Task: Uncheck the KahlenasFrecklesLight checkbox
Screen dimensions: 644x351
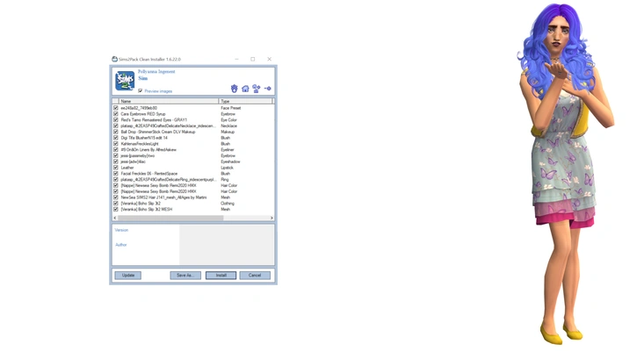Action: [x=116, y=144]
